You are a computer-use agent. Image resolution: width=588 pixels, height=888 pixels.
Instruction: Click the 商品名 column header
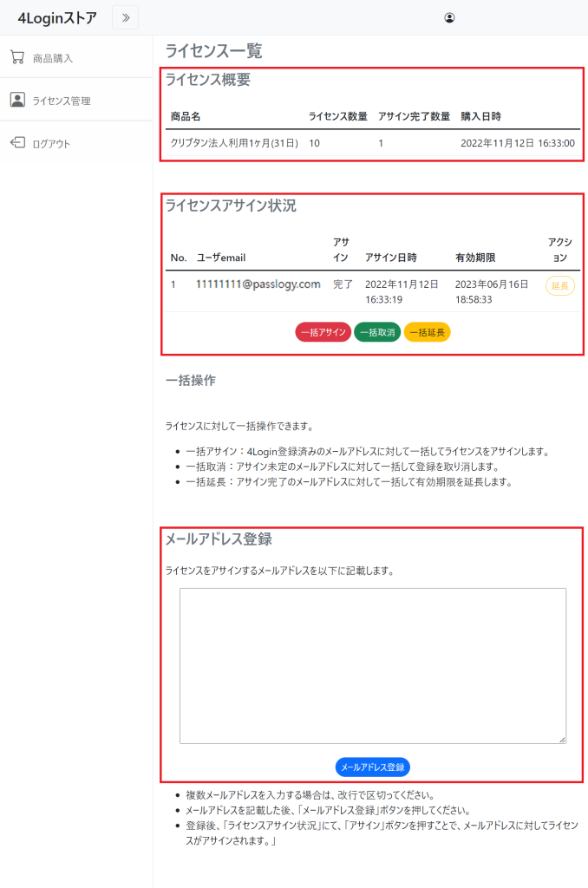(x=186, y=117)
